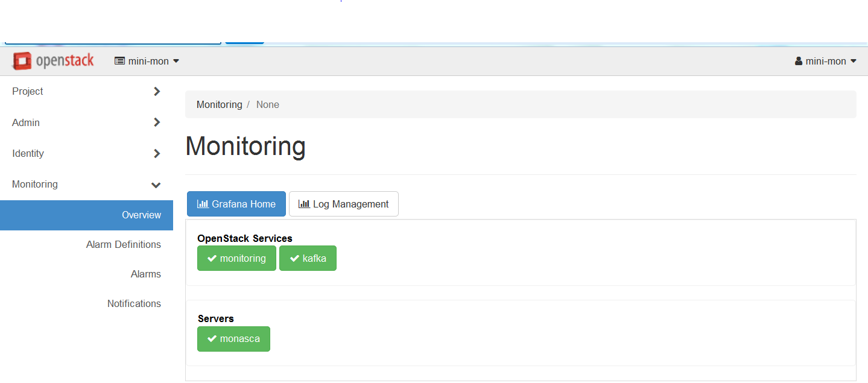Click the Monitoring page title
The image size is (868, 383).
tap(246, 146)
